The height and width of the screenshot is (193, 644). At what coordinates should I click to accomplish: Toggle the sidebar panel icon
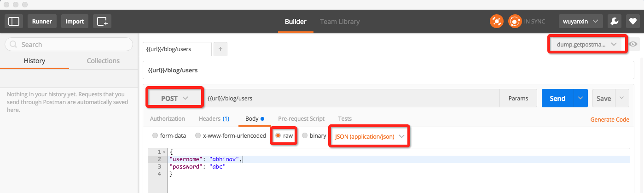[x=14, y=21]
